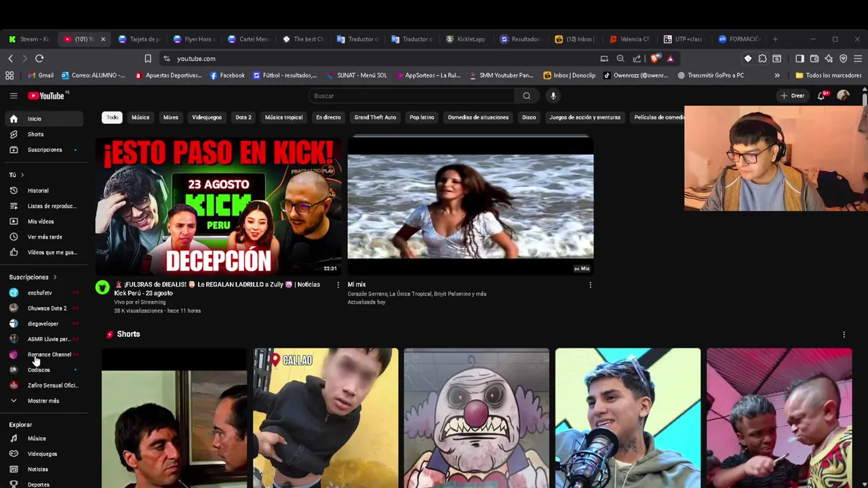
Task: Open Música under Explorar
Action: click(x=45, y=439)
